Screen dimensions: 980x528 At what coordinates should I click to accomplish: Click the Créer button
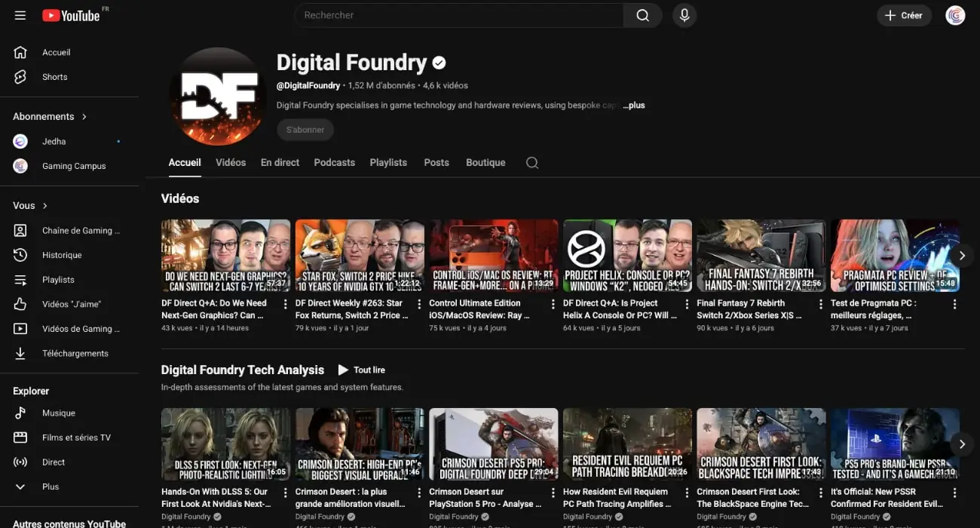904,15
